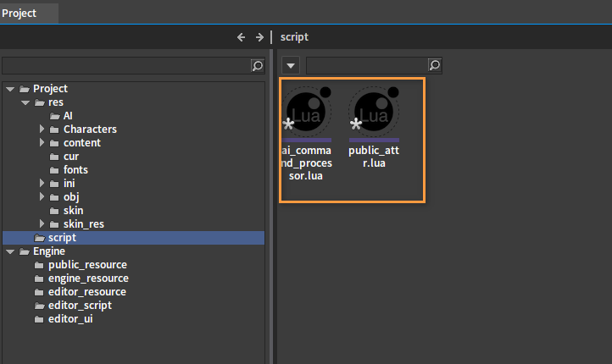Screen dimensions: 612x364
Task: Click the search icon in tree panel
Action: click(258, 65)
